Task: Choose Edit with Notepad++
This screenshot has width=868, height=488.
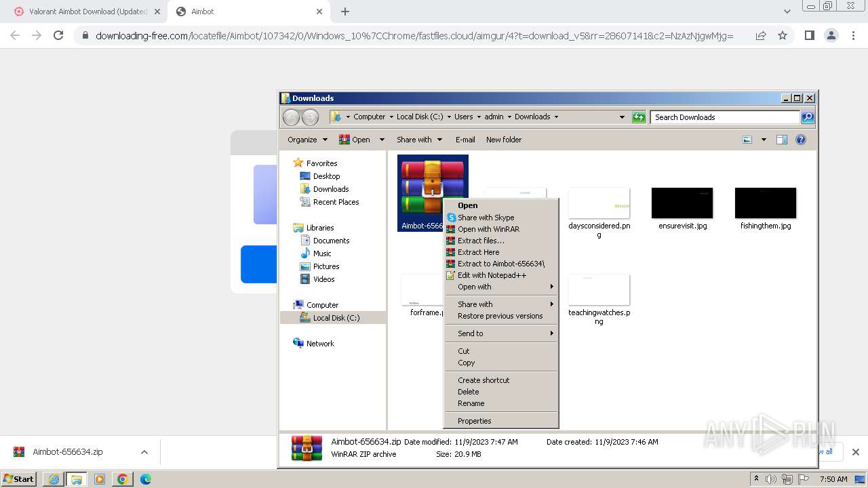Action: 500,275
